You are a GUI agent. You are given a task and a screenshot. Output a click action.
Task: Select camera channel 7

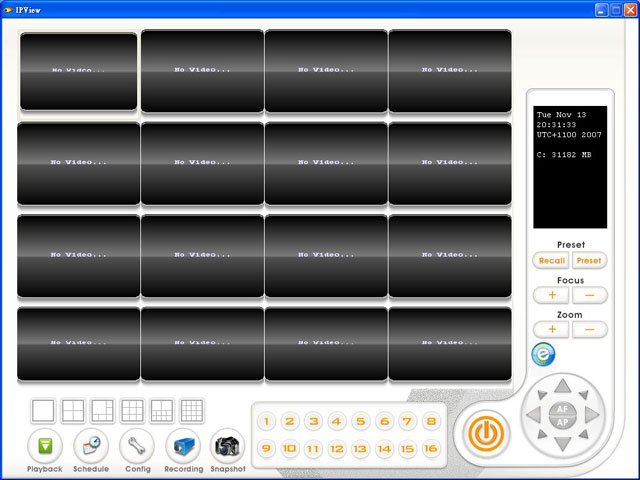[x=407, y=421]
